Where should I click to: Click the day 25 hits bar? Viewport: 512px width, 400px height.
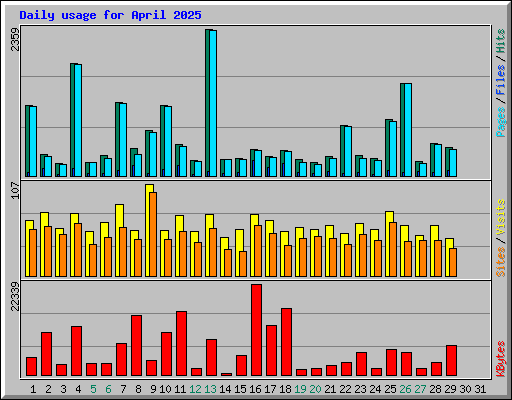[x=387, y=148]
